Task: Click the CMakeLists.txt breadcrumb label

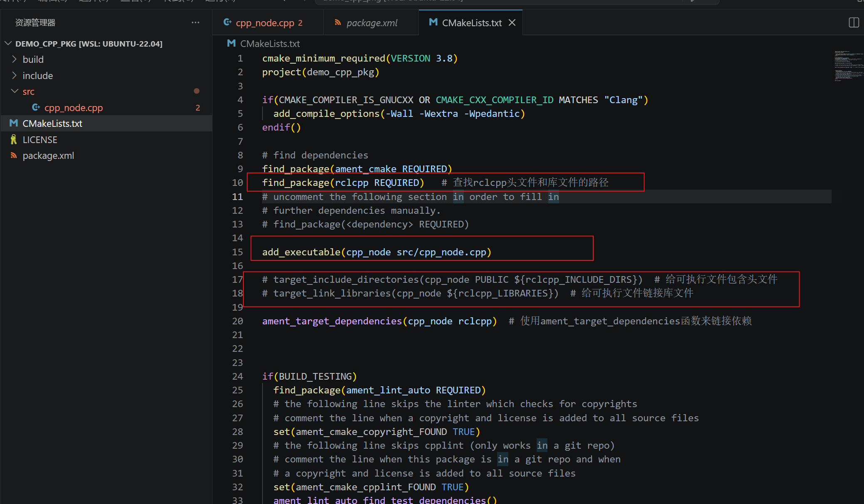Action: coord(270,44)
